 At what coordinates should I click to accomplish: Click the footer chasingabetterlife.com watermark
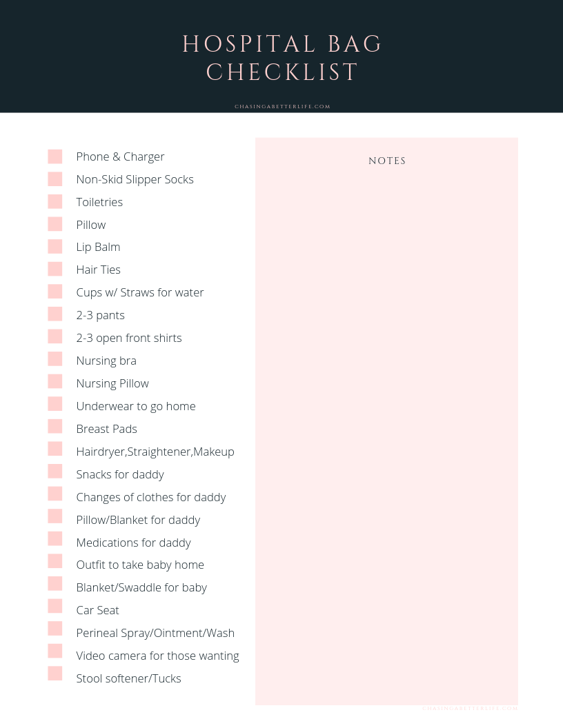pos(469,708)
